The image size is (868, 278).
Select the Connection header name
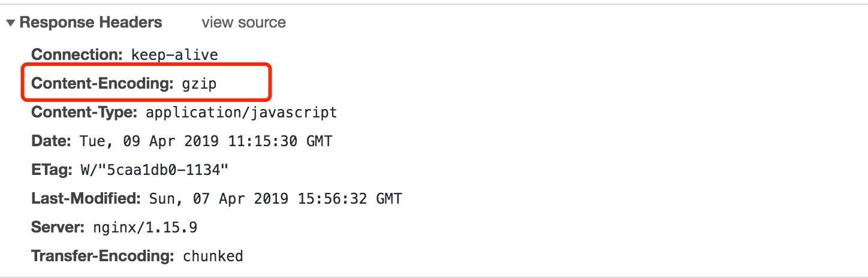pos(77,55)
